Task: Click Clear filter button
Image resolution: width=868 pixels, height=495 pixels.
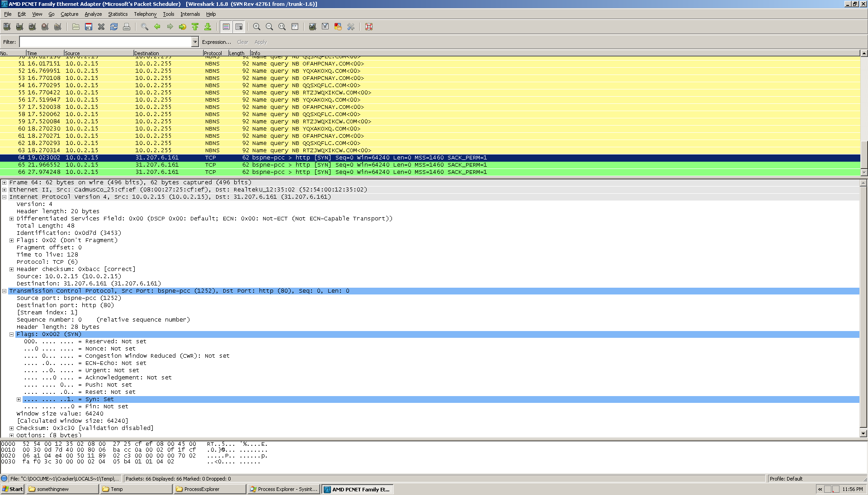Action: 243,42
